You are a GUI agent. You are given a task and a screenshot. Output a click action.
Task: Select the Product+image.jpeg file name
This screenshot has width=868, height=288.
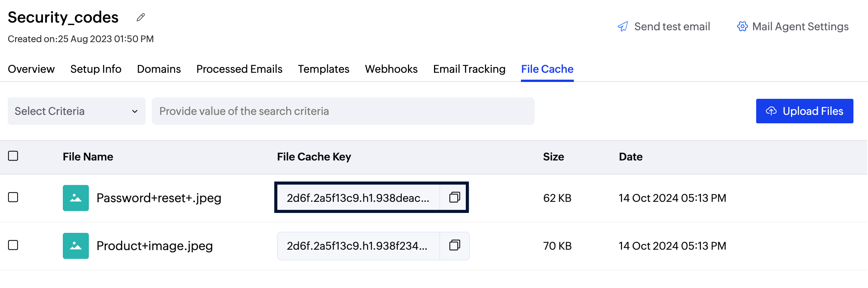click(x=155, y=246)
